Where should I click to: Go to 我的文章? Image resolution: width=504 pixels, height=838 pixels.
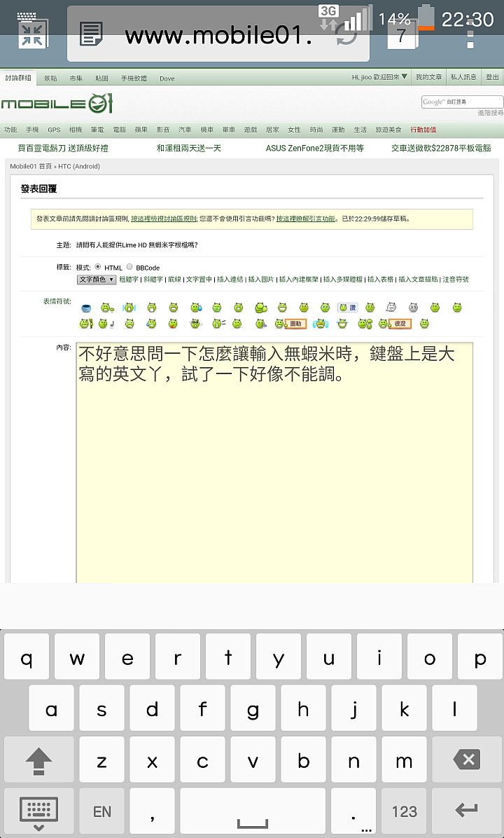click(428, 77)
